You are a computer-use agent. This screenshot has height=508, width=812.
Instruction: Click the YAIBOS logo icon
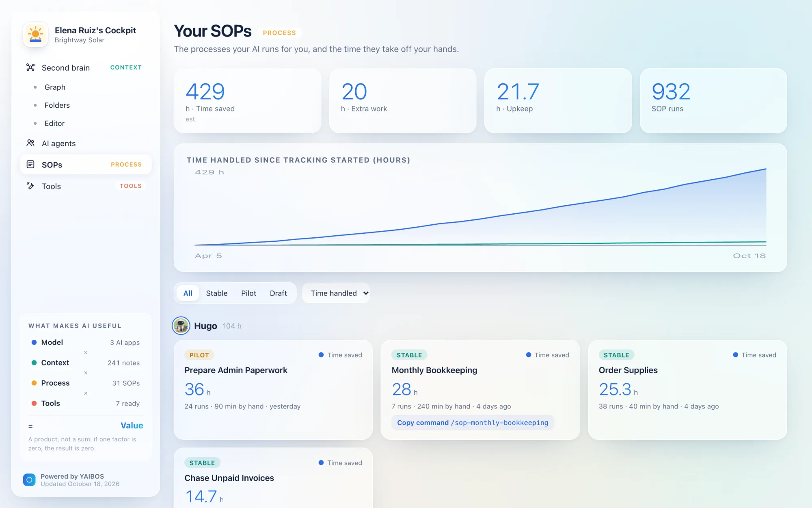[x=29, y=480]
